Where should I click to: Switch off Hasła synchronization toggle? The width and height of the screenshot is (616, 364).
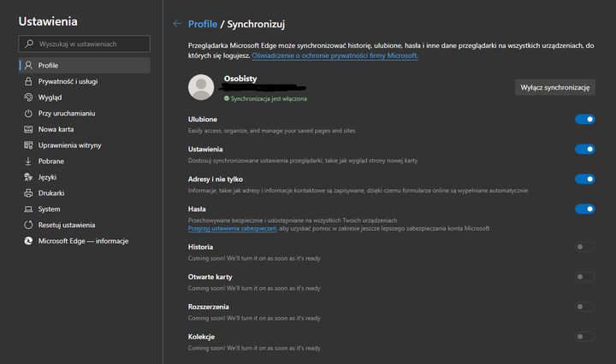point(584,208)
